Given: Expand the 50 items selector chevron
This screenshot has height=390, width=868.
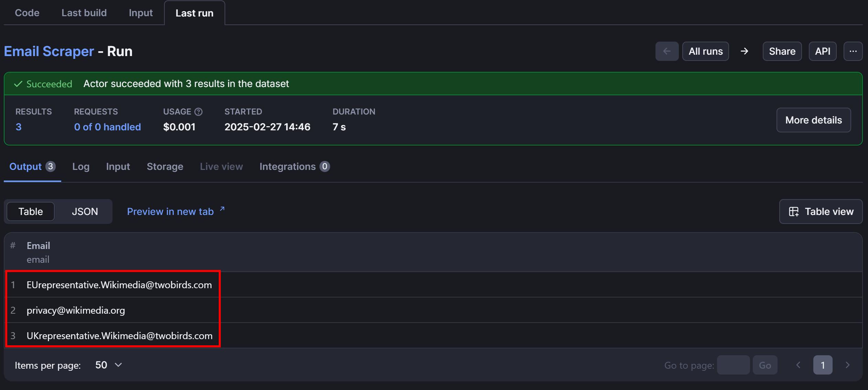Looking at the screenshot, I should coord(118,365).
